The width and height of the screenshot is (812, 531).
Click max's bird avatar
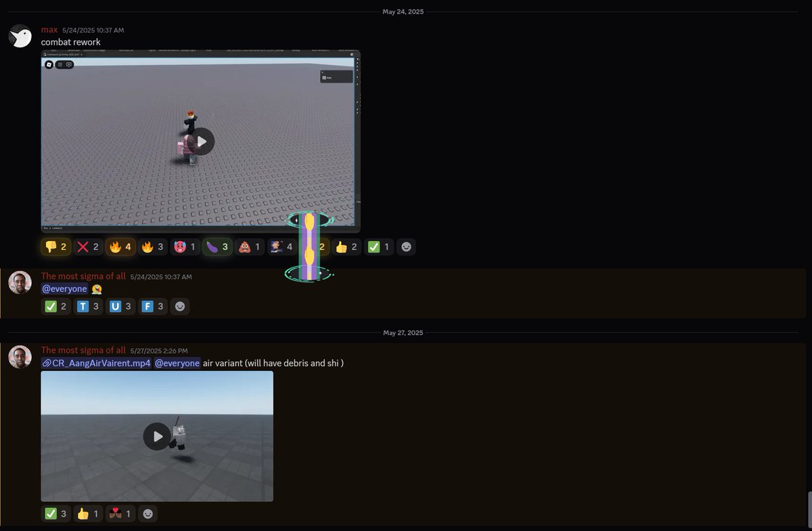20,36
